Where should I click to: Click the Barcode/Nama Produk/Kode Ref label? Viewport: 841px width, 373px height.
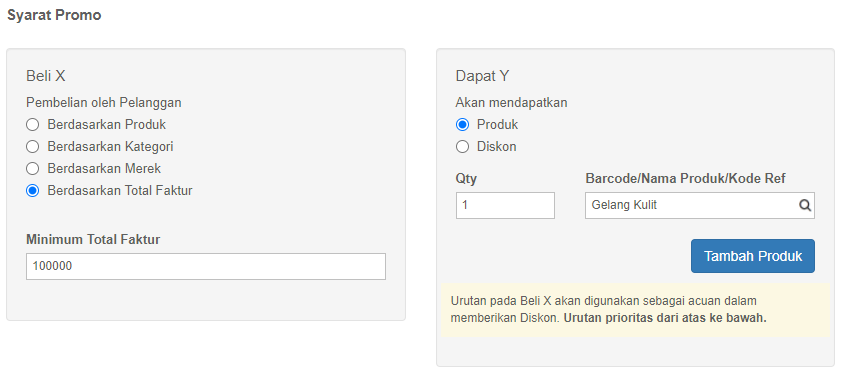685,179
